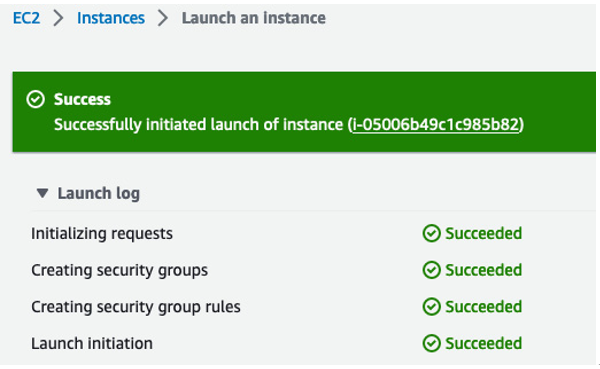Click the security group rules checkmark icon

(x=432, y=307)
